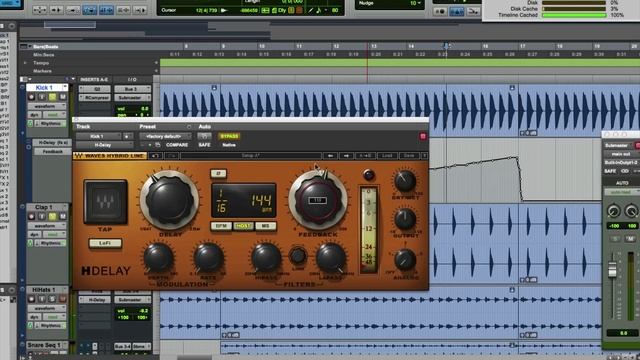Screen dimensions: 640x360
Task: Click the ANALOG character knob
Action: 405,260
